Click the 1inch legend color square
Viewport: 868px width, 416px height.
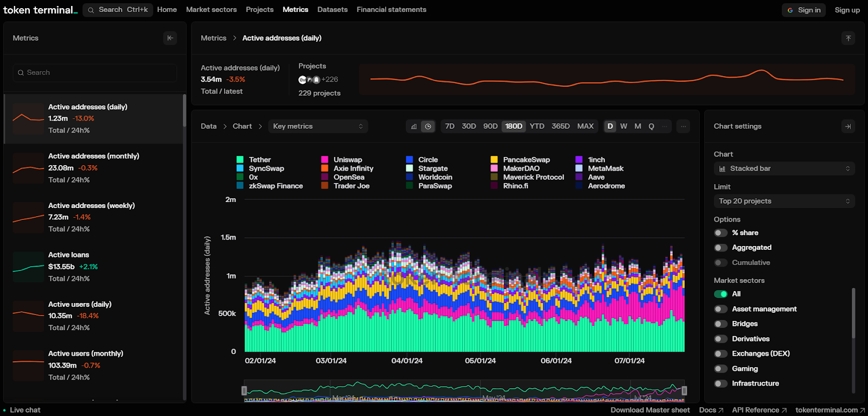579,160
